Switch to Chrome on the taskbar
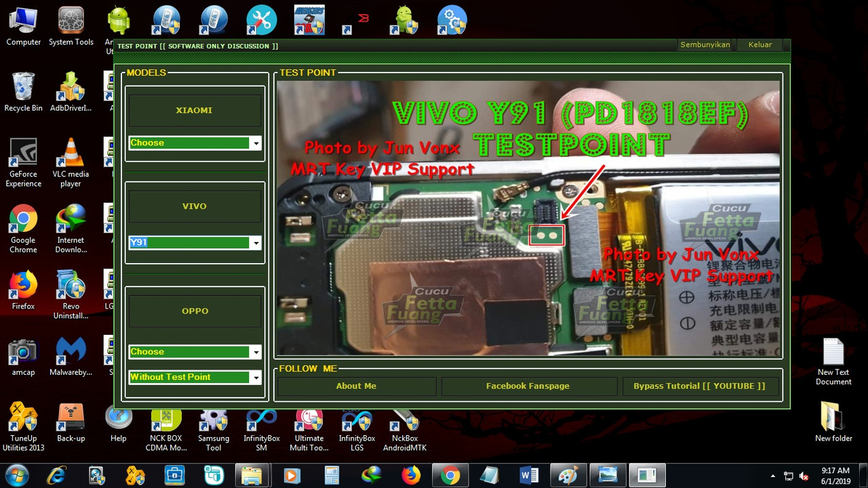 [x=450, y=475]
